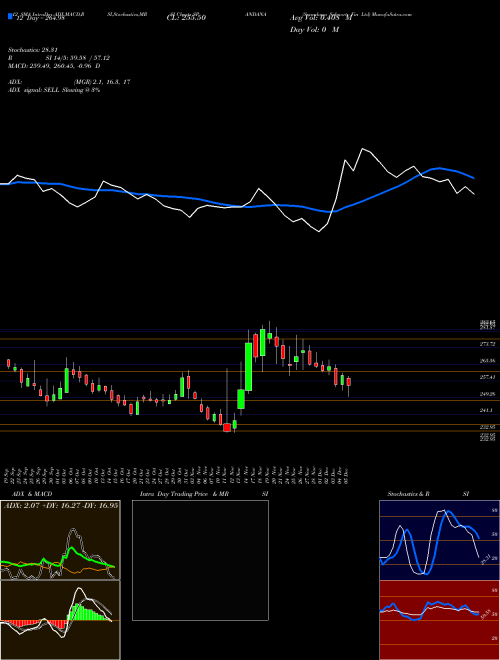Click the ADX +DY -DY readout header
The image size is (500, 660).
[x=61, y=505]
